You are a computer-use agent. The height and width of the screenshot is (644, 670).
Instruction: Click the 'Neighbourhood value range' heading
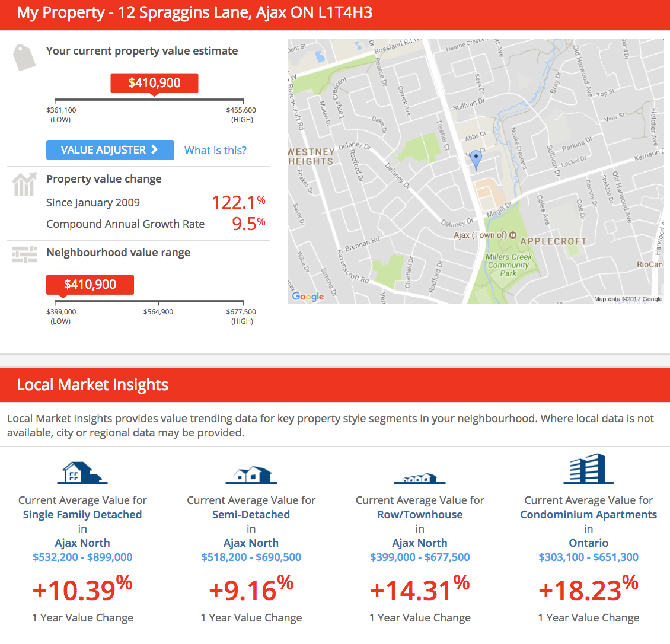(119, 253)
